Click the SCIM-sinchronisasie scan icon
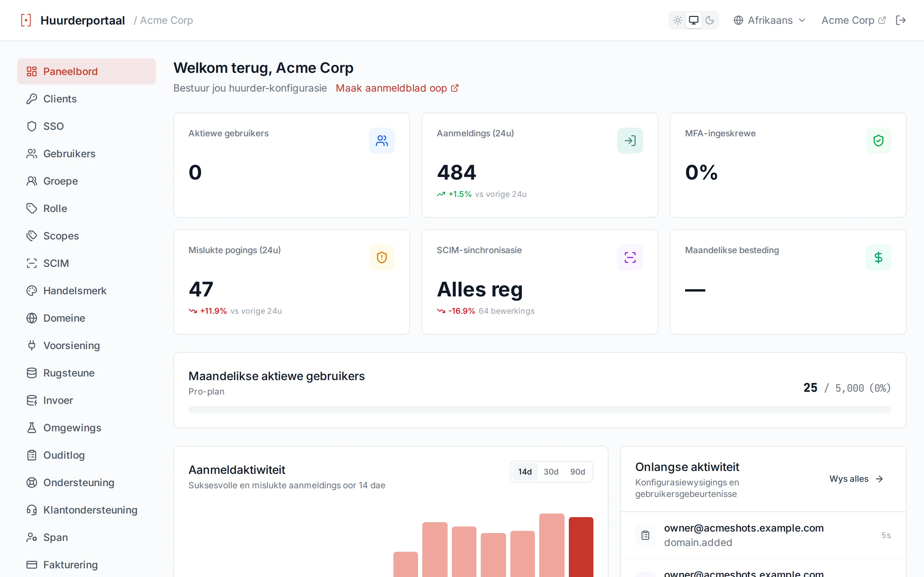The image size is (924, 577). coord(630,257)
